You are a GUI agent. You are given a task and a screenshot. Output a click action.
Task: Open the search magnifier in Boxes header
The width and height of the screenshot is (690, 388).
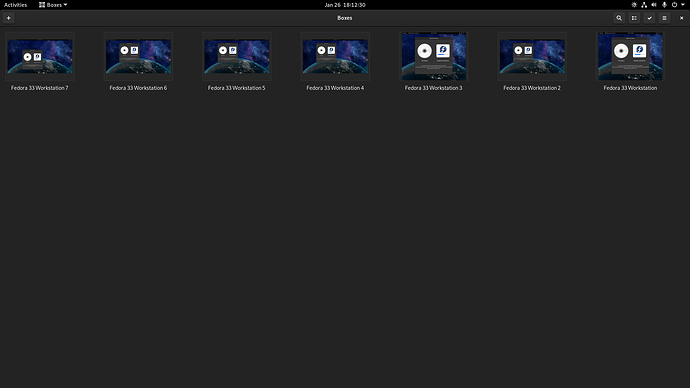coord(619,18)
